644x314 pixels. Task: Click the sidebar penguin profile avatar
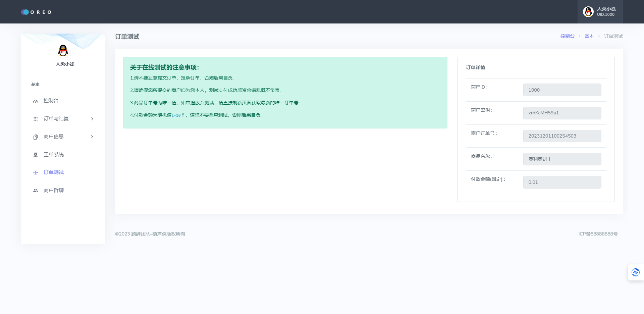(x=63, y=51)
